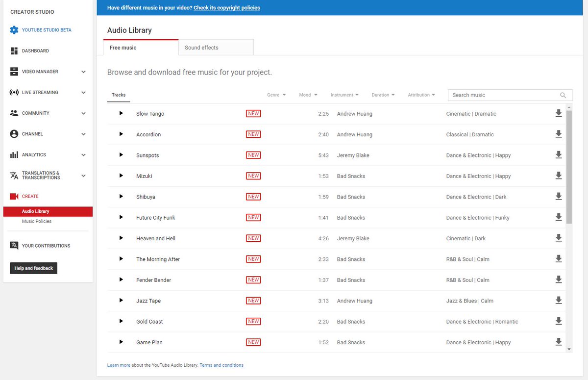
Task: Expand Translations & Transcriptions chevron
Action: pos(83,176)
